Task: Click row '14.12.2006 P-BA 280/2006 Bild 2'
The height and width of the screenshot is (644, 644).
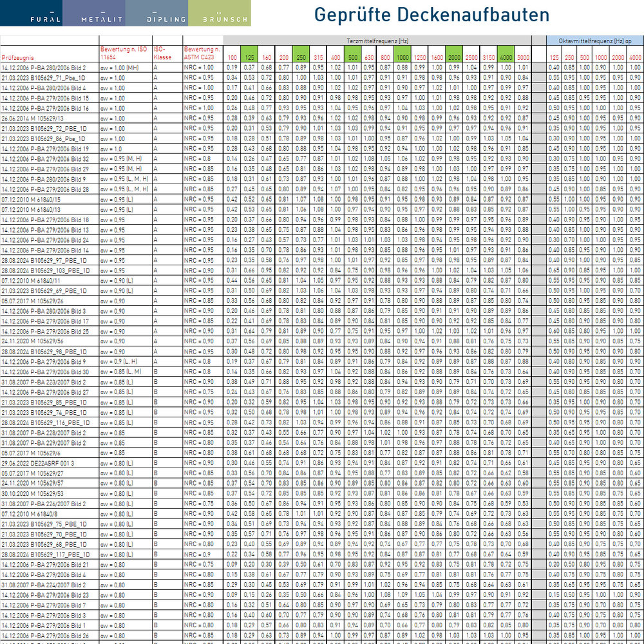Action: click(321, 68)
